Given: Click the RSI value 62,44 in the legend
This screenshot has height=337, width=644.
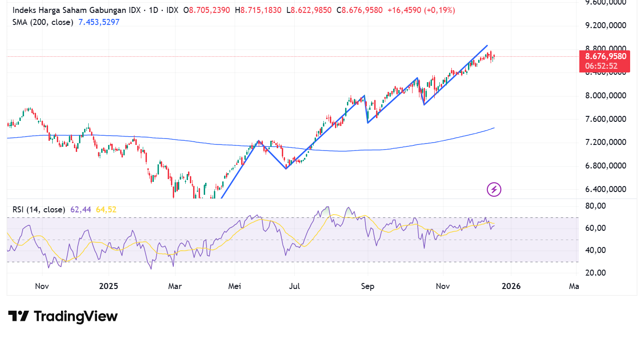Looking at the screenshot, I should tap(81, 209).
